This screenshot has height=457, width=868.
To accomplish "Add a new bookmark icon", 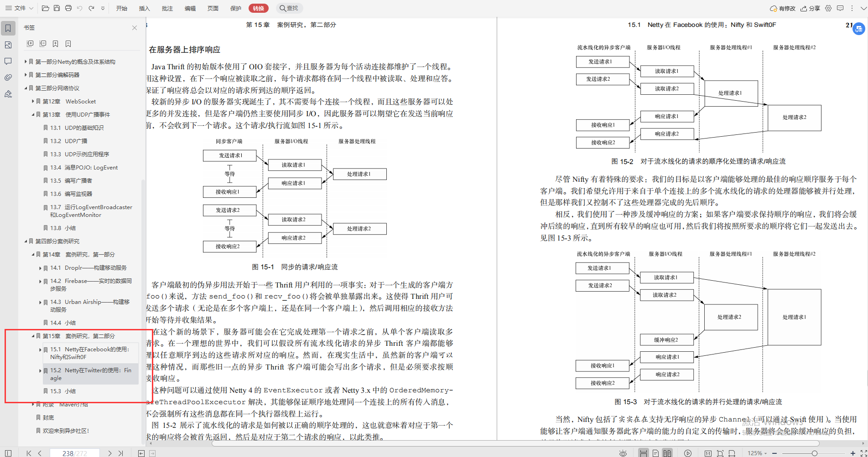I will (56, 44).
